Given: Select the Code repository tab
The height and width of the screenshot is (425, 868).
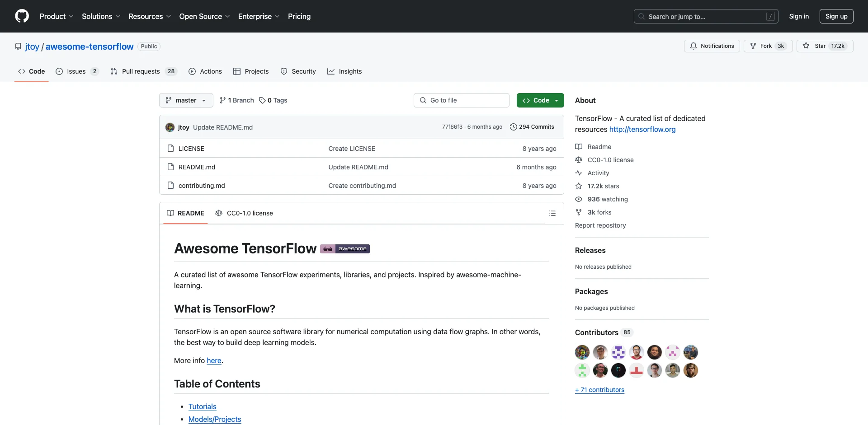Looking at the screenshot, I should pos(32,71).
